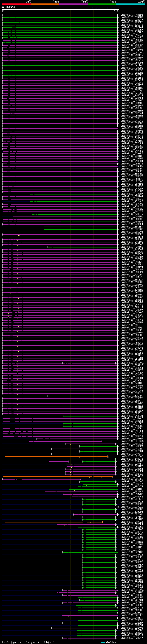
Task: Click the orange alignment bar for UniRef100_Q097Z5
Action: (54, 522)
